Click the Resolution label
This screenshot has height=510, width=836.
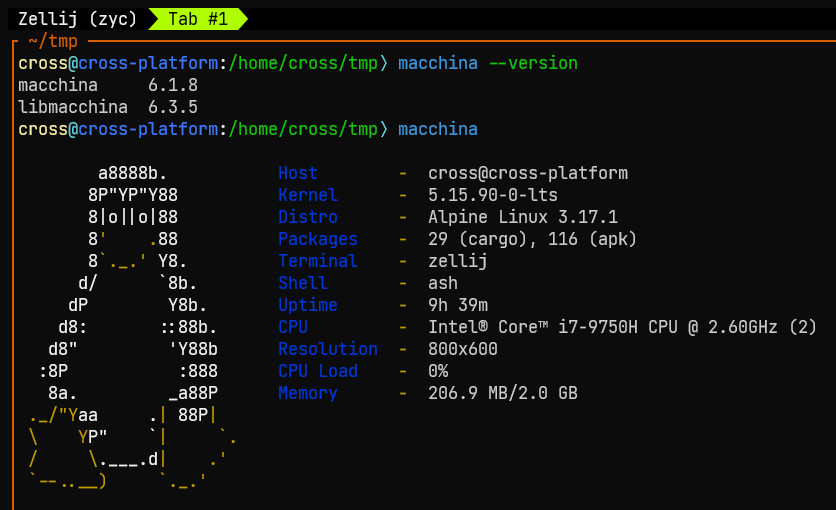tap(328, 349)
